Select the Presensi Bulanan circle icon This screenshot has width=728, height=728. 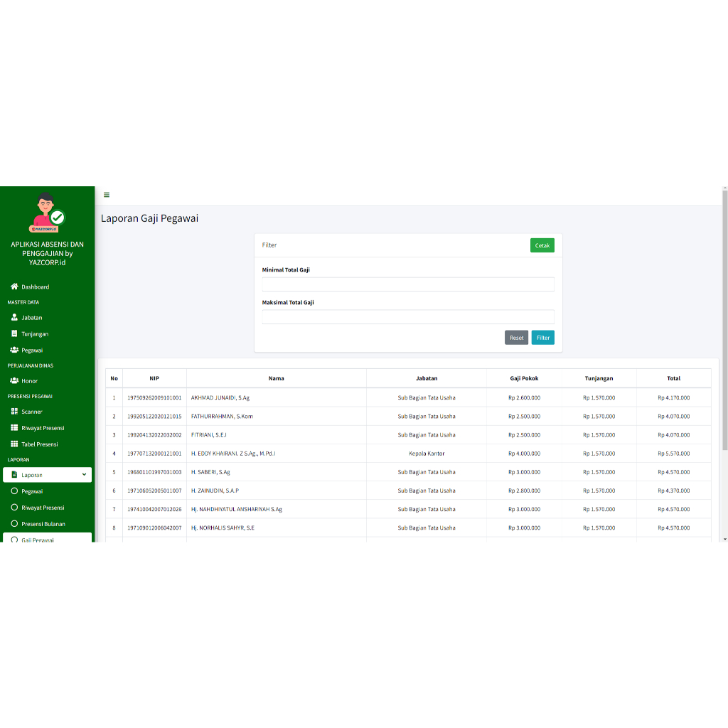pos(14,523)
